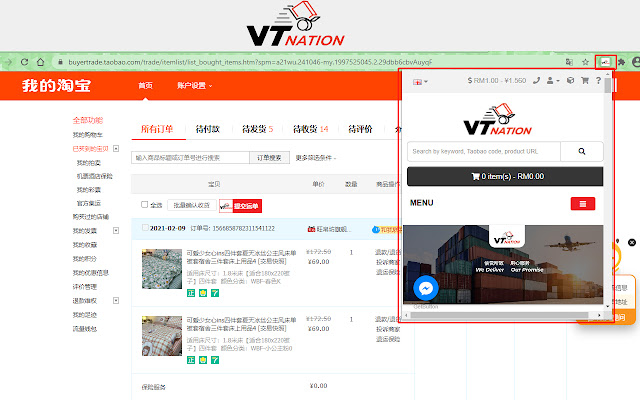Click the red hamburger menu button

(583, 204)
